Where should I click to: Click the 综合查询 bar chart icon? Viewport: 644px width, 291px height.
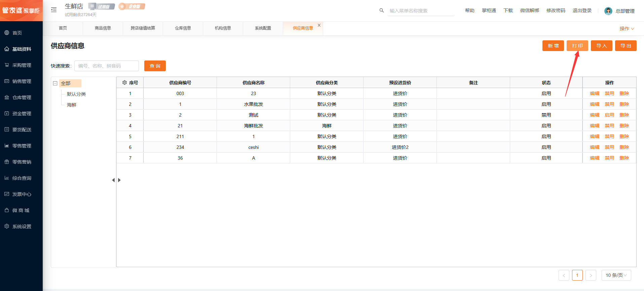coord(7,178)
